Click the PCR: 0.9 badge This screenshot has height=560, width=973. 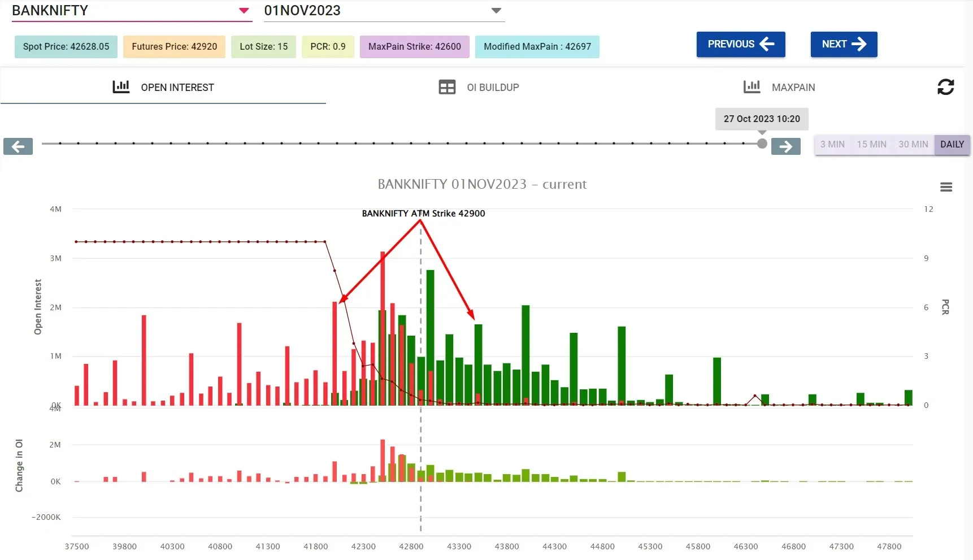point(328,47)
